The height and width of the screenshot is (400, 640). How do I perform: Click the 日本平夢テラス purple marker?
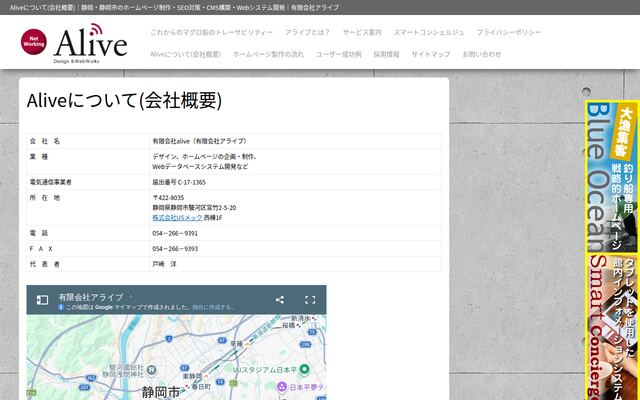coord(282,387)
